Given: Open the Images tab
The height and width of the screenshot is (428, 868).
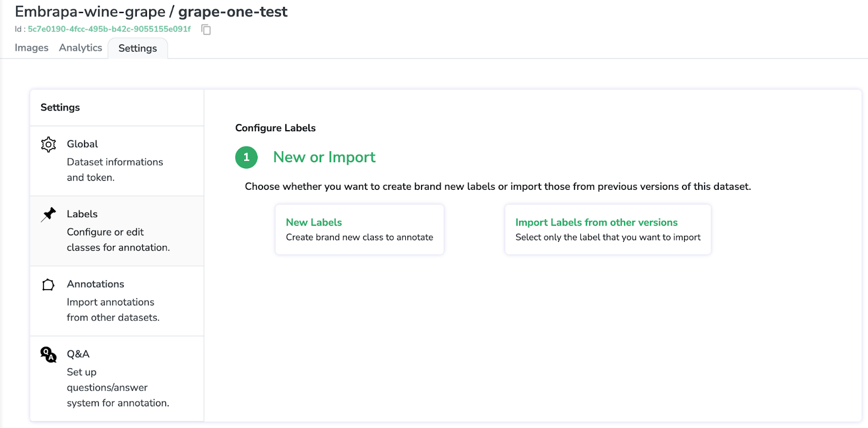Looking at the screenshot, I should click(x=31, y=48).
